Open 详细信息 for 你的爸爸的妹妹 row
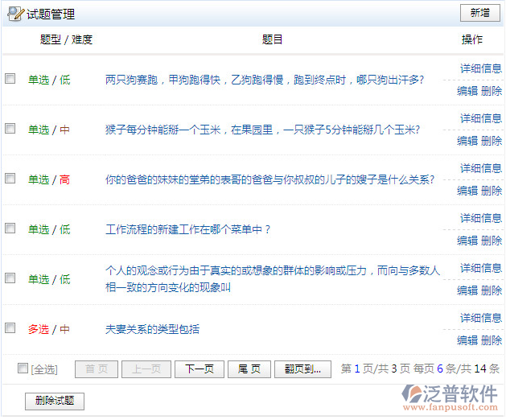This screenshot has width=506, height=420. (481, 168)
